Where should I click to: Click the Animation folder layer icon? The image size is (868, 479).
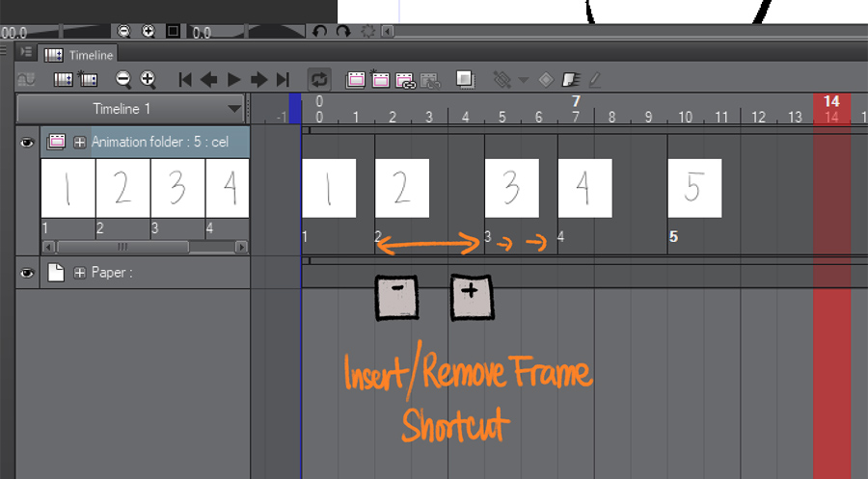pyautogui.click(x=56, y=142)
